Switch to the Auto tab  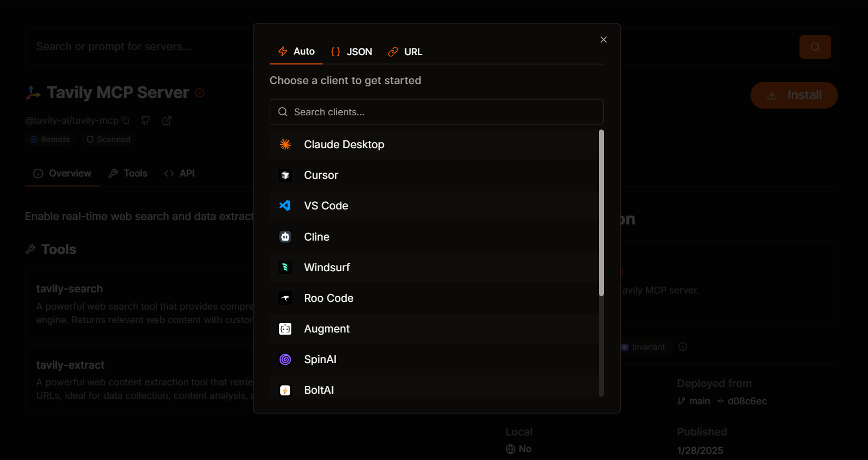(x=296, y=51)
